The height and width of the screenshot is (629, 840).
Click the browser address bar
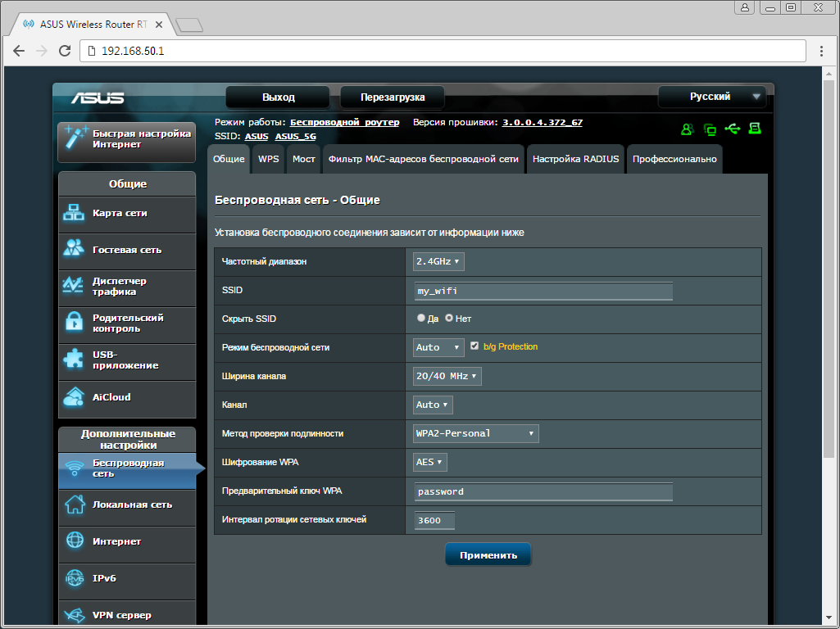[443, 51]
